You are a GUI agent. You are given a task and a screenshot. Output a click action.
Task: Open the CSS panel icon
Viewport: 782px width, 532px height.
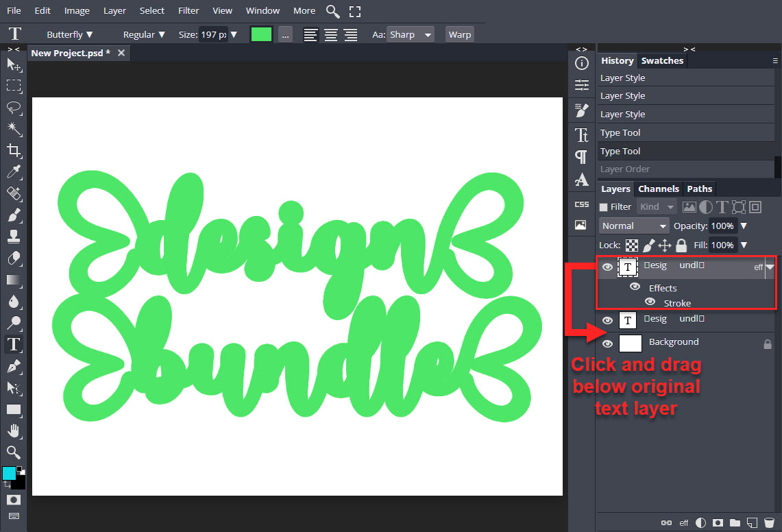tap(581, 204)
